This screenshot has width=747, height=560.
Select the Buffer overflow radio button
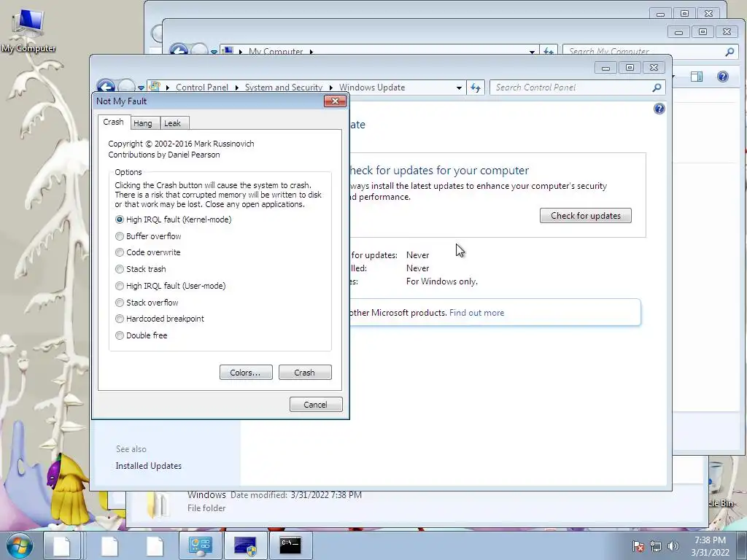pos(148,236)
